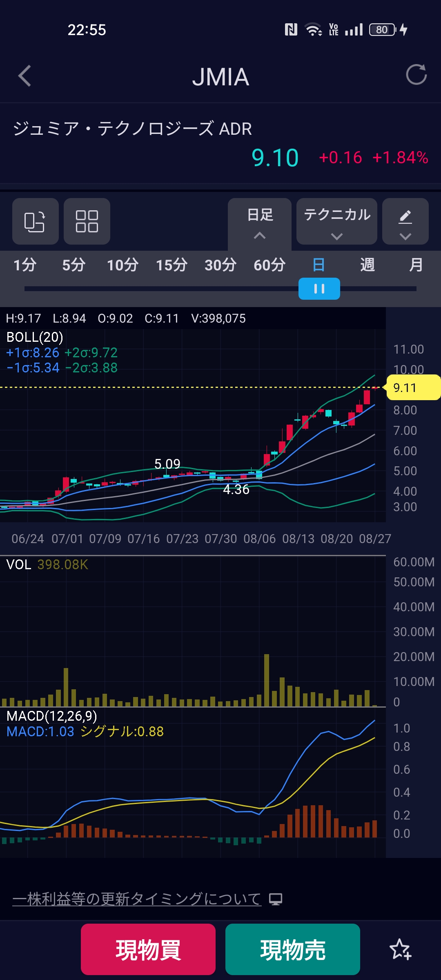
Task: Tap the Wi-Fi status icon
Action: (x=314, y=29)
